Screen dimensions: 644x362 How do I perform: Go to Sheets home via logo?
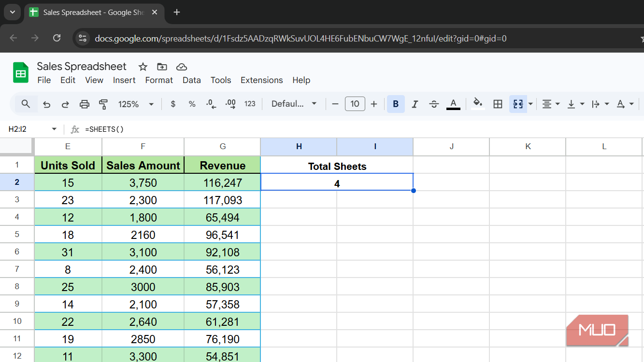click(x=21, y=73)
